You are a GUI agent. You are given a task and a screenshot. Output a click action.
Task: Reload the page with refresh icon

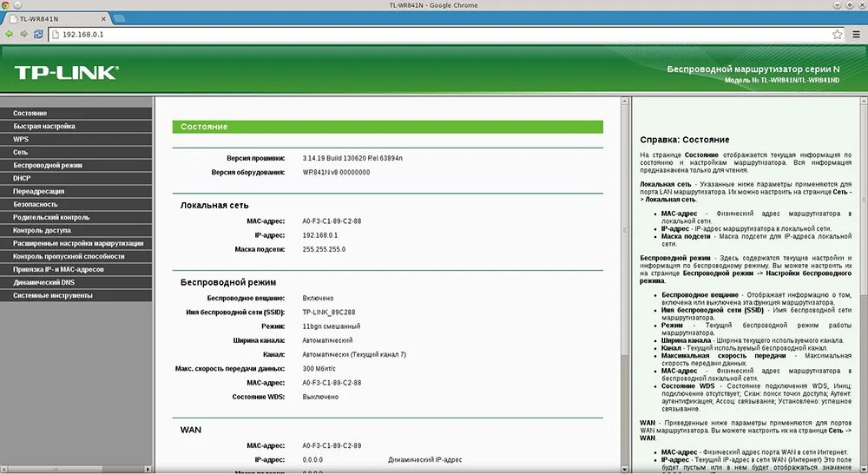(38, 35)
